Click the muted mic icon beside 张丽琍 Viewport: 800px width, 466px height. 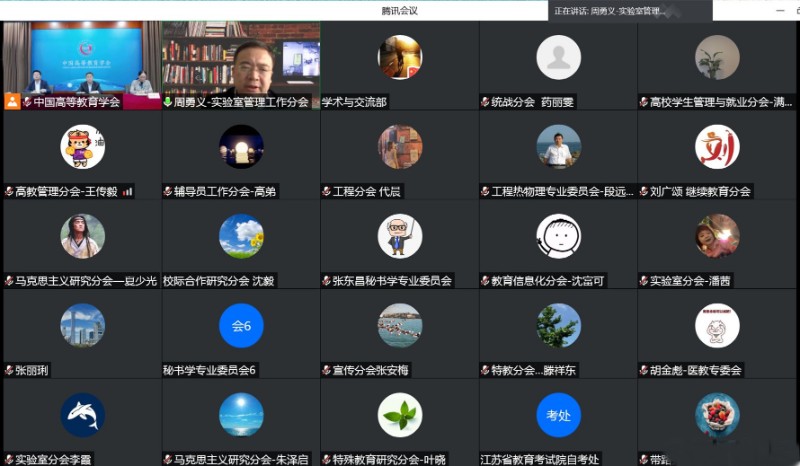pyautogui.click(x=9, y=370)
